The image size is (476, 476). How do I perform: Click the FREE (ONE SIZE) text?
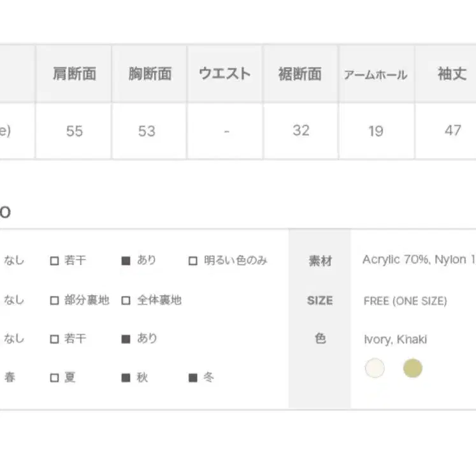point(405,301)
